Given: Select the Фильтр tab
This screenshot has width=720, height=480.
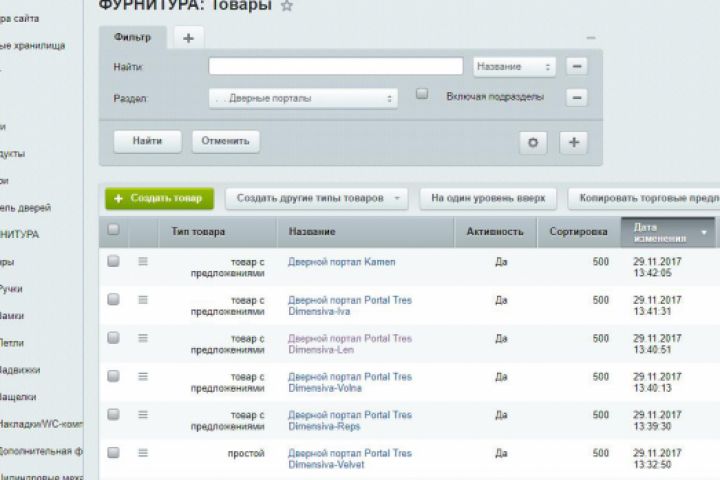Looking at the screenshot, I should click(x=132, y=37).
